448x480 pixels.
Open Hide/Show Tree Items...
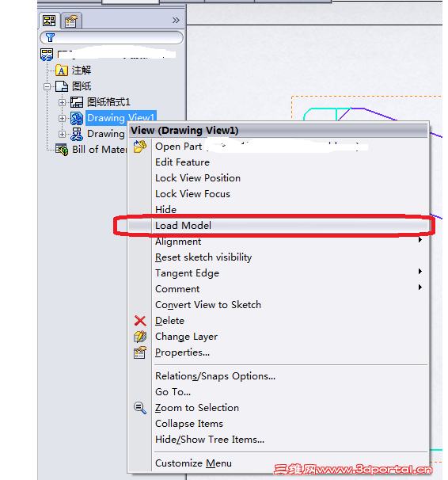[x=210, y=440]
